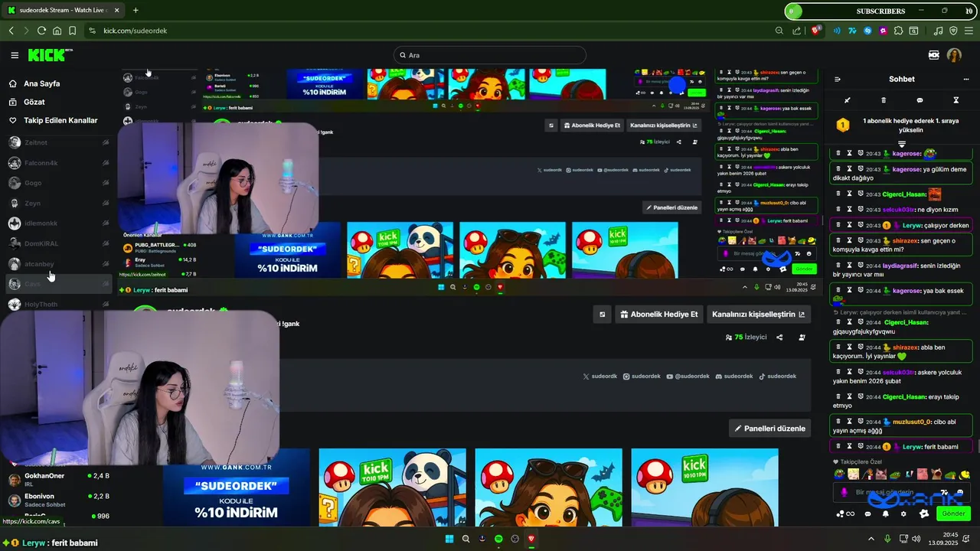Open the Shazam extension
This screenshot has width=980, height=551.
pyautogui.click(x=867, y=31)
